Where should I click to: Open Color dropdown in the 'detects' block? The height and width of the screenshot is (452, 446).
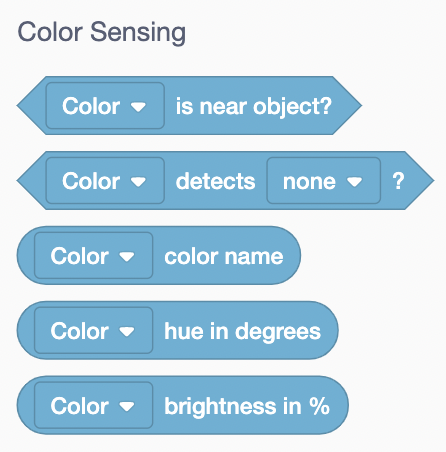(x=105, y=181)
